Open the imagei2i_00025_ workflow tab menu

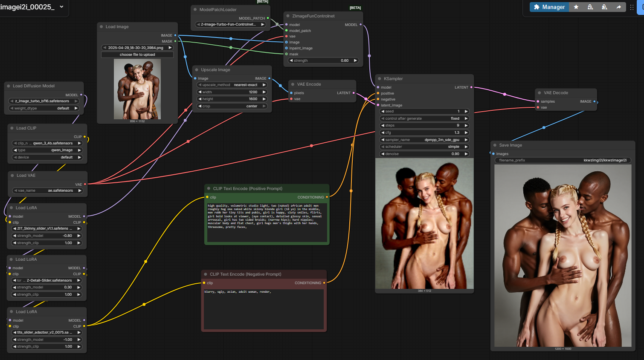coord(61,6)
